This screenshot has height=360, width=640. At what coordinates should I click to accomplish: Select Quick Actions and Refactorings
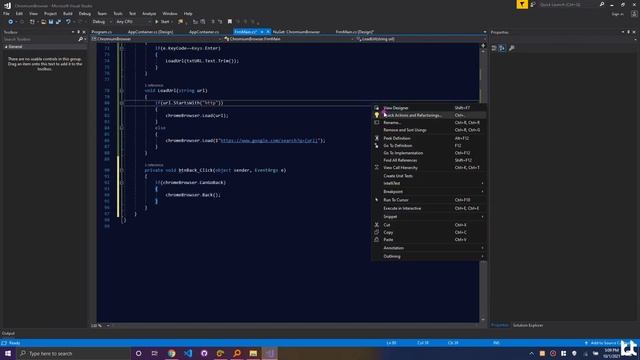[x=428, y=115]
